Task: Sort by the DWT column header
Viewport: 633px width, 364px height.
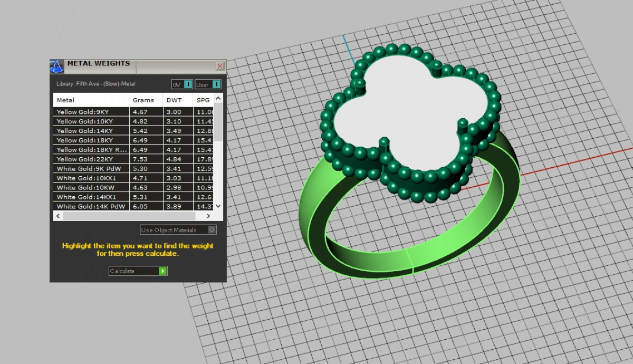Action: point(178,100)
